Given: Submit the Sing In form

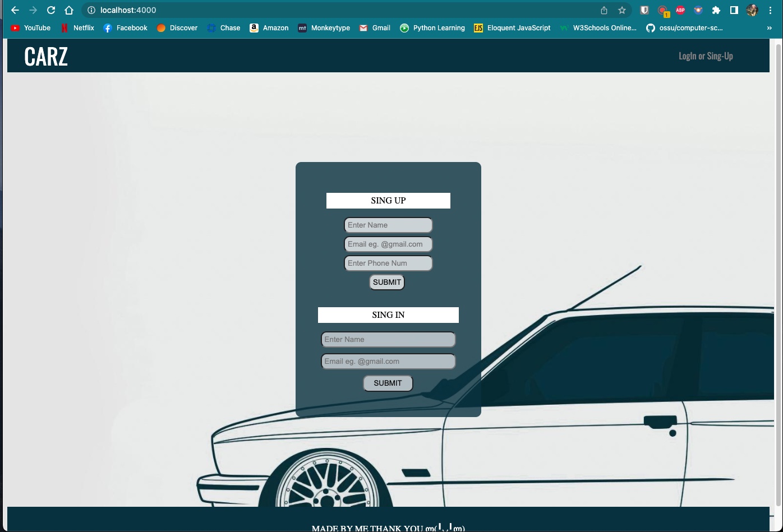Looking at the screenshot, I should pyautogui.click(x=388, y=383).
